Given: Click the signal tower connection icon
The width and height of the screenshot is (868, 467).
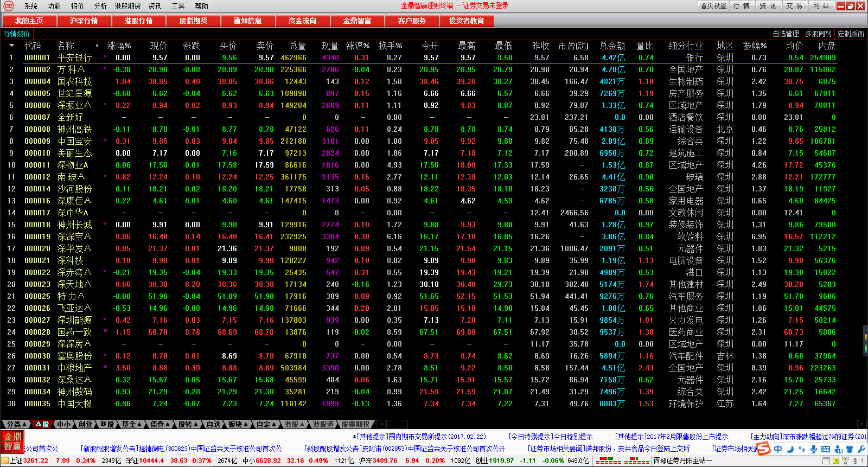Looking at the screenshot, I should (x=845, y=461).
